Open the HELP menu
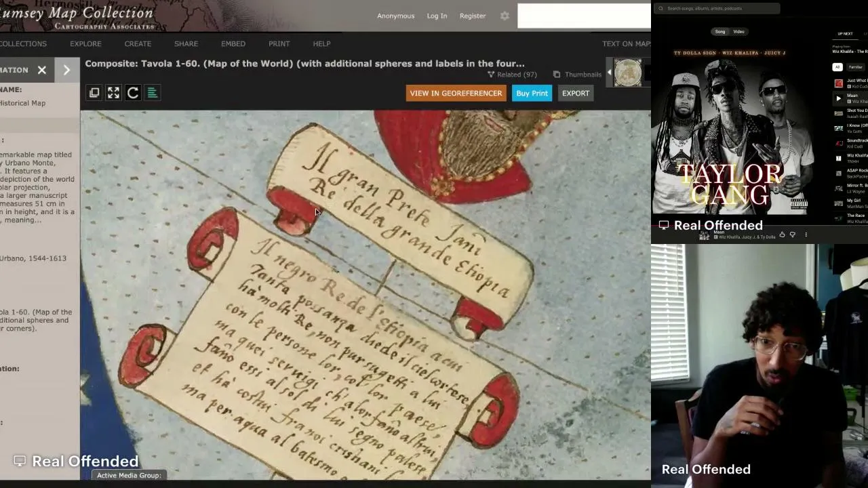This screenshot has height=488, width=868. pyautogui.click(x=321, y=44)
